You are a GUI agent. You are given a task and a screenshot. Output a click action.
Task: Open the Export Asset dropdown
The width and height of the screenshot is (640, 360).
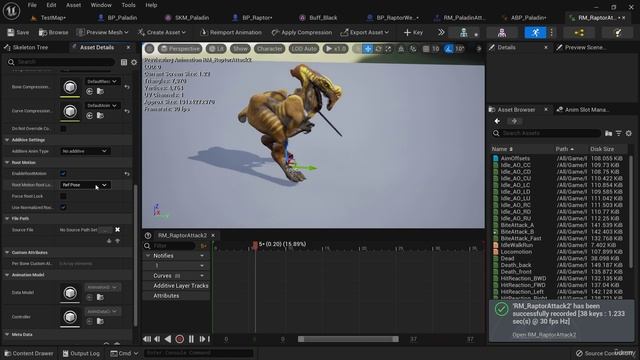(x=364, y=32)
